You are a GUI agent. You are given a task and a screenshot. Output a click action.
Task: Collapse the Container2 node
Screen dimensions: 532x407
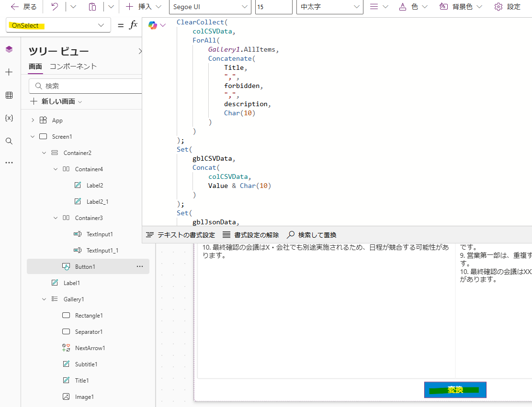click(44, 153)
